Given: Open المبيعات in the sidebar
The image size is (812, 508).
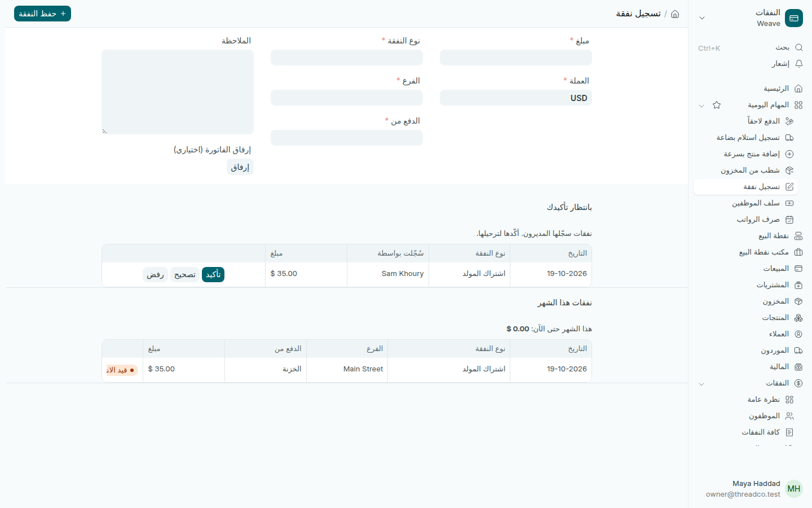Looking at the screenshot, I should [x=749, y=269].
